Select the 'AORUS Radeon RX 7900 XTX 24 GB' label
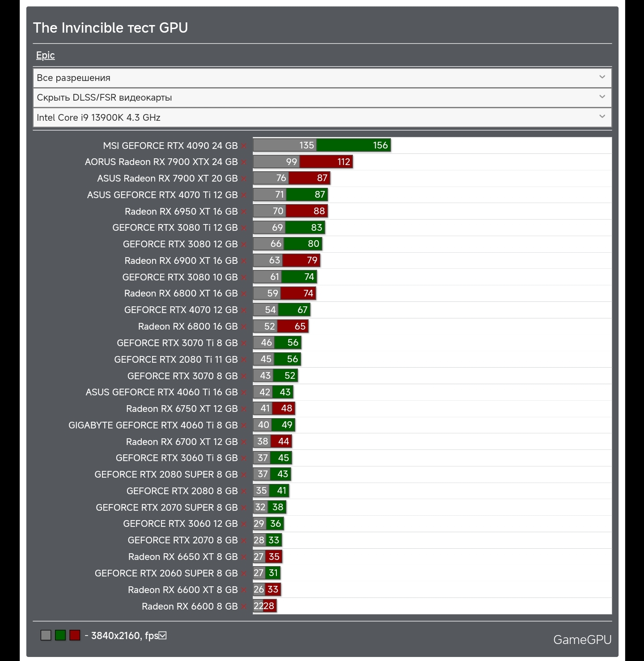 pyautogui.click(x=161, y=162)
